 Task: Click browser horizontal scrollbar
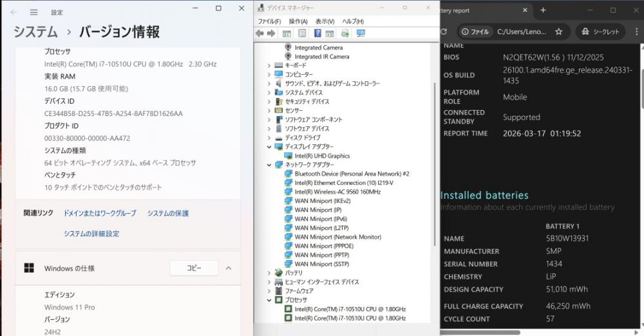point(480,332)
